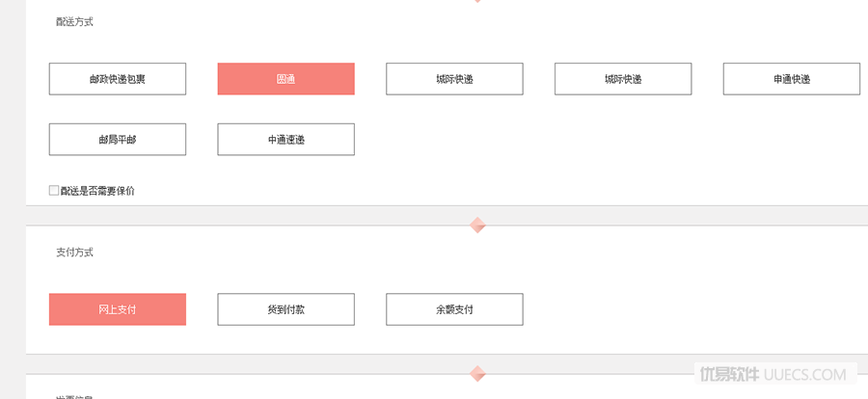Click the 支付方式 section heading

click(74, 253)
